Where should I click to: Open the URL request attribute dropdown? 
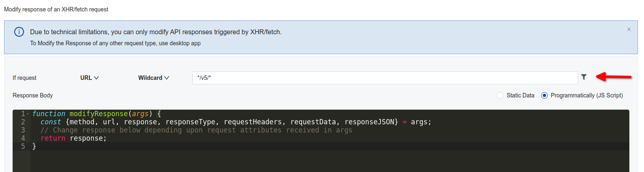coord(89,78)
